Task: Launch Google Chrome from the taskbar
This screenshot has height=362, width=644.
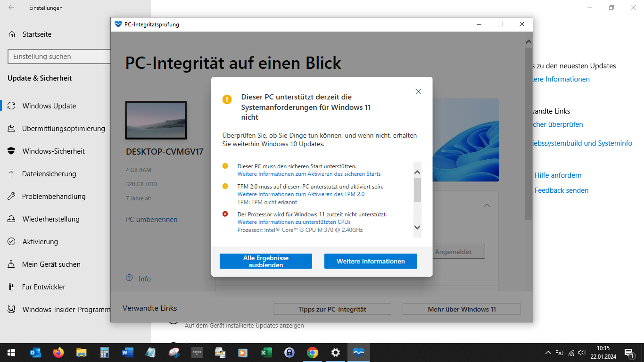Action: (313, 353)
